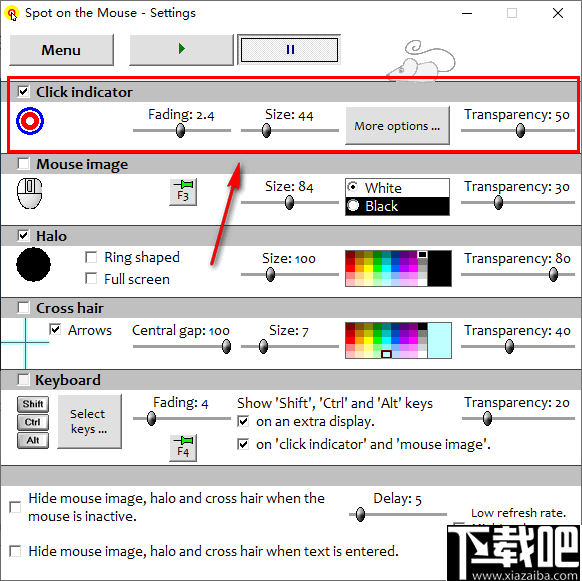Minimize the Settings window
The height and width of the screenshot is (581, 582).
click(x=467, y=13)
